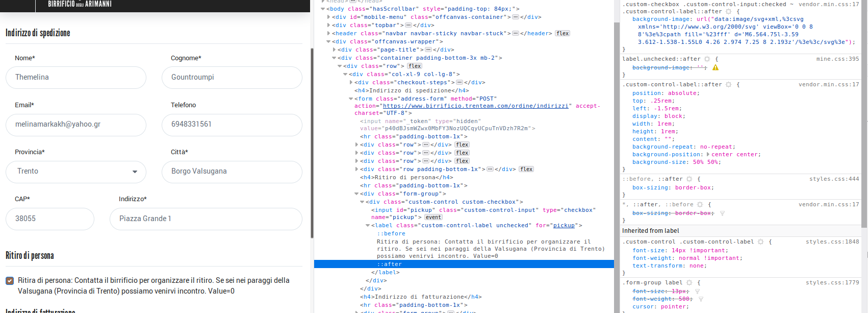
Task: Click flex badge on 'row padding-bottom-1x' div
Action: [526, 169]
